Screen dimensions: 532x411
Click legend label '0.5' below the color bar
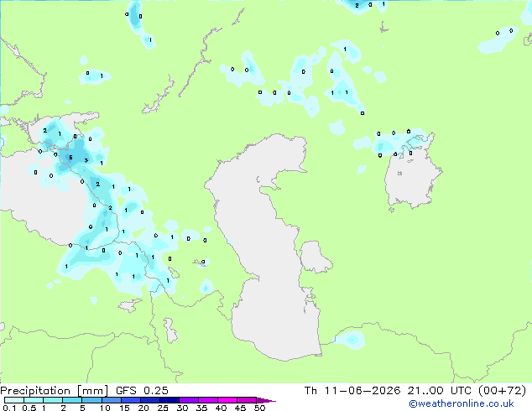pyautogui.click(x=29, y=408)
